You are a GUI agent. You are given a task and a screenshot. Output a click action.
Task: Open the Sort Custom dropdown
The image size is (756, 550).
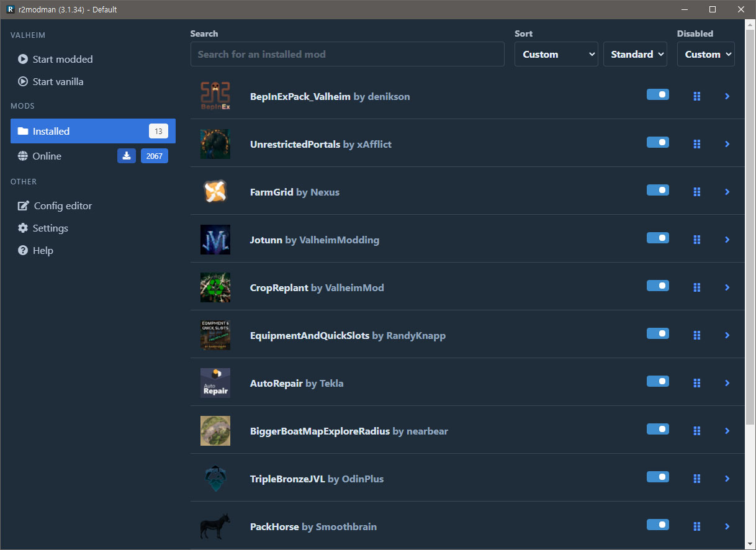[x=556, y=54]
